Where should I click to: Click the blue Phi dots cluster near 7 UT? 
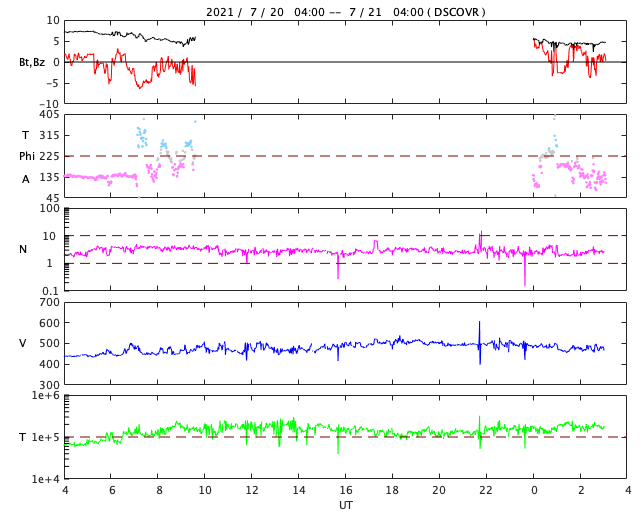pos(142,137)
